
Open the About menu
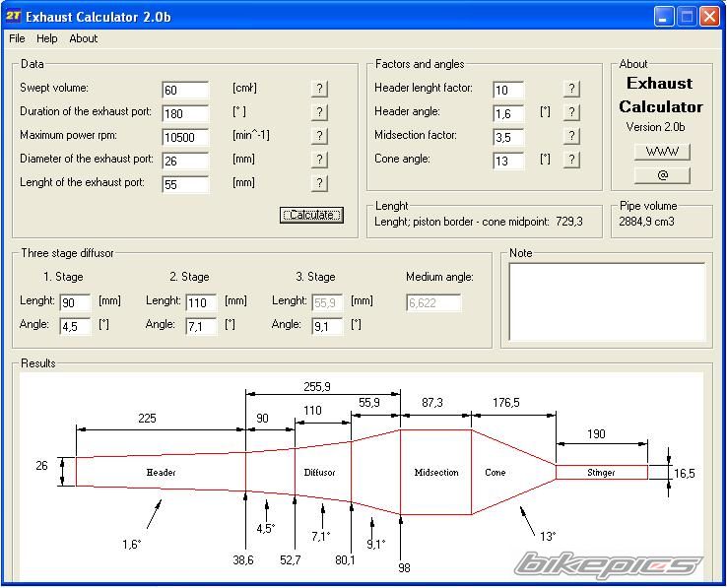(x=84, y=38)
